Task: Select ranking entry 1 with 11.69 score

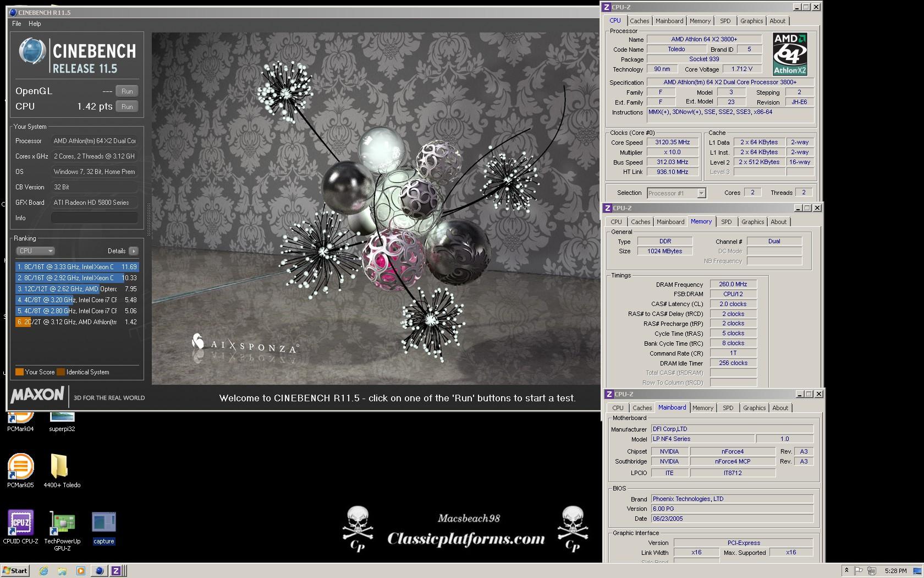Action: coord(77,267)
